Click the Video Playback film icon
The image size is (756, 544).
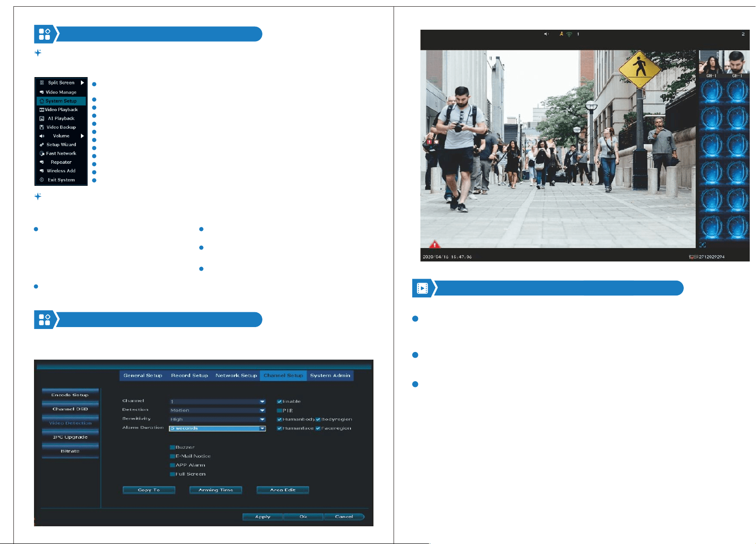click(x=42, y=110)
